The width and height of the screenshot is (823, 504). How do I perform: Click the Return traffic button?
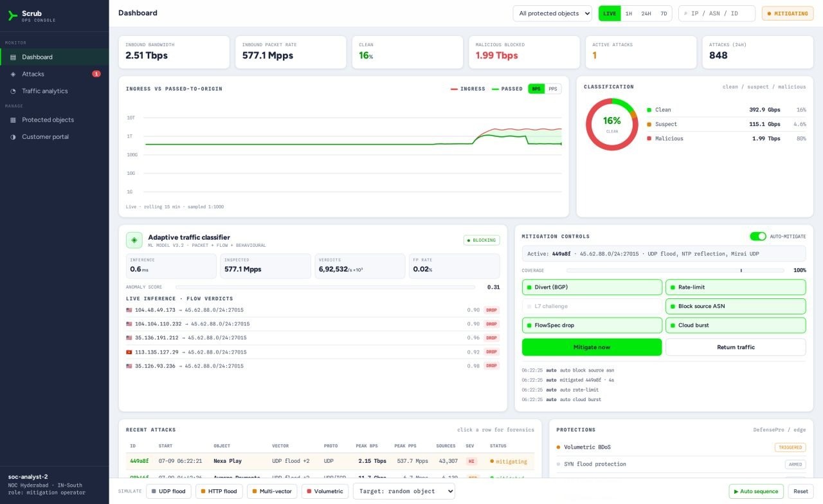736,347
